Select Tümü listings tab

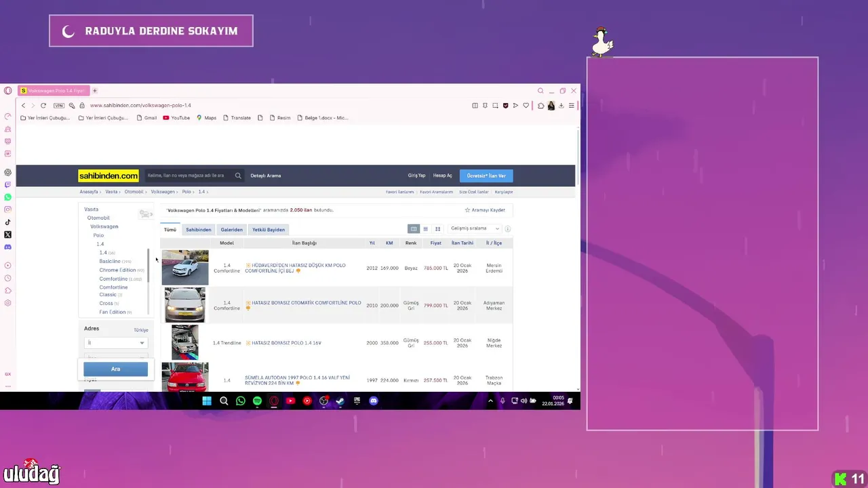[x=170, y=230]
